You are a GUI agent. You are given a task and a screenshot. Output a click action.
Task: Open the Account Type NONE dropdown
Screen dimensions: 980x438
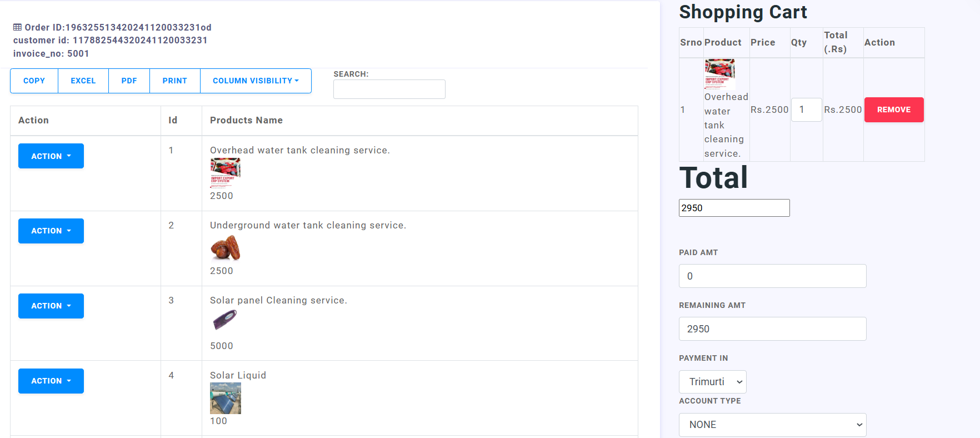click(x=772, y=425)
